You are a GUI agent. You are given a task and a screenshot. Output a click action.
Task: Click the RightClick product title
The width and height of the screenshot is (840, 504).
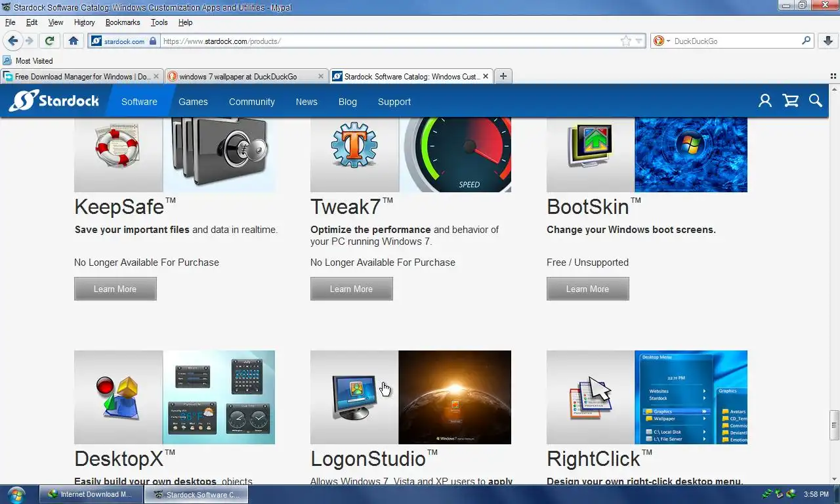pyautogui.click(x=600, y=458)
